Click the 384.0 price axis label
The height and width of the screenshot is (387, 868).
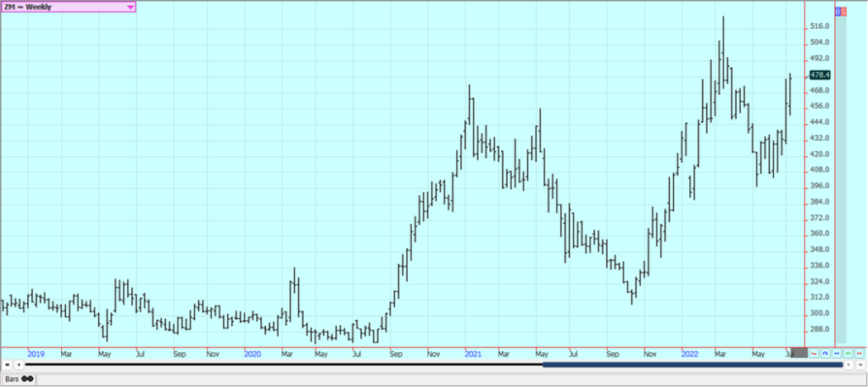tap(819, 202)
